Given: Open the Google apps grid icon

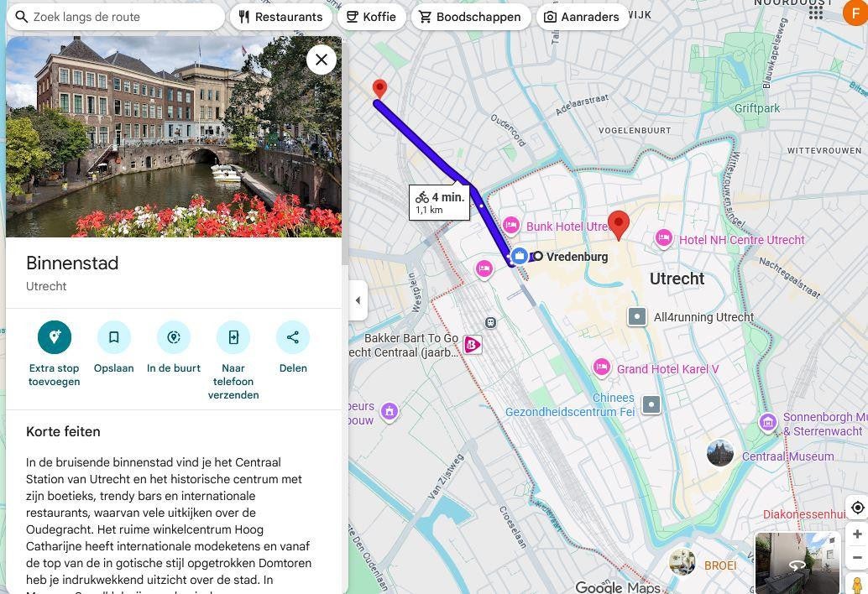Looking at the screenshot, I should [x=816, y=13].
